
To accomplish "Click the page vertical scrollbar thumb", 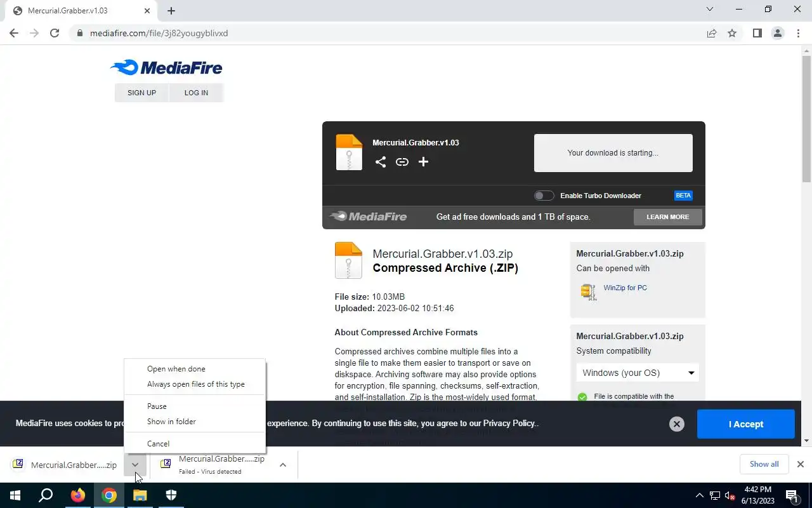I will tap(806, 119).
